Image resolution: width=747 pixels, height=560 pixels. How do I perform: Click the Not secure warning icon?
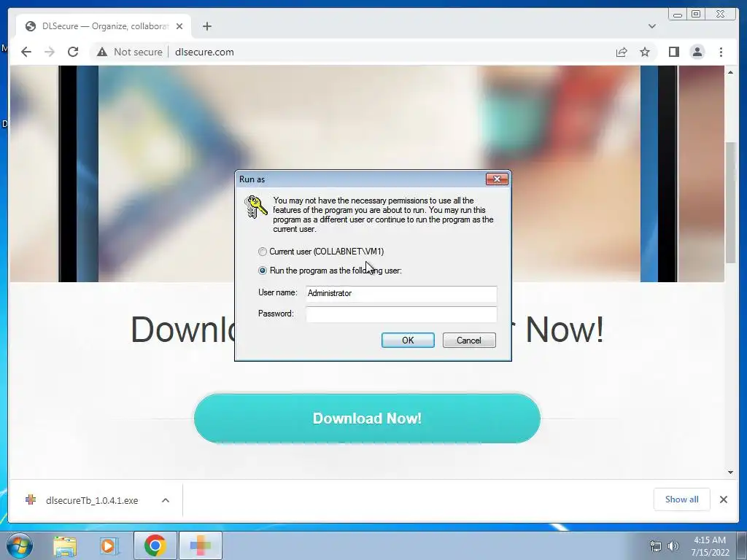[102, 52]
